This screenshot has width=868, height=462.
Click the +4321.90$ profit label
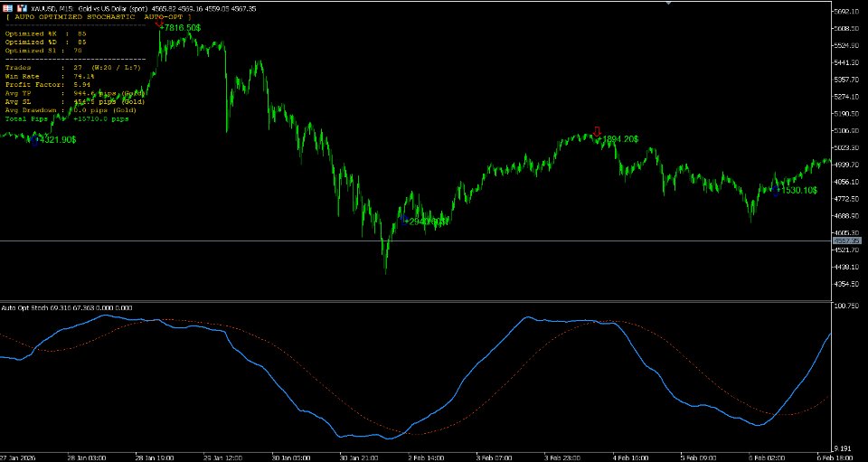[x=56, y=140]
